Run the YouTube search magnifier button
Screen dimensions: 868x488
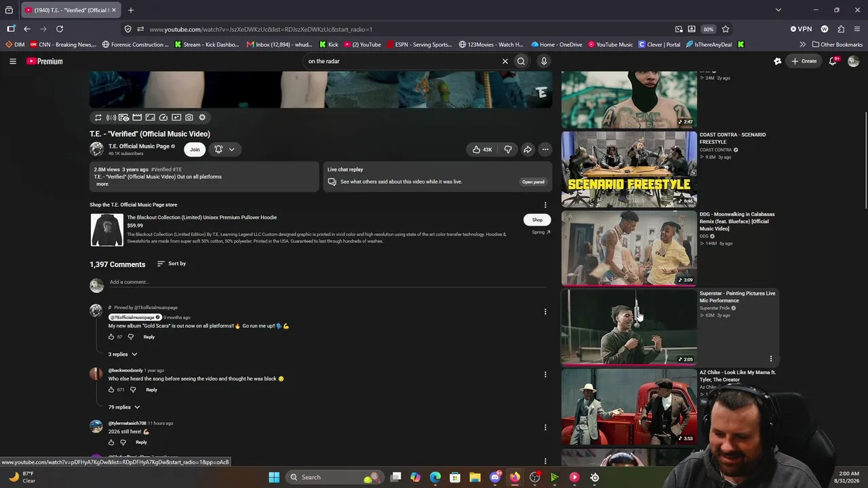tap(521, 61)
